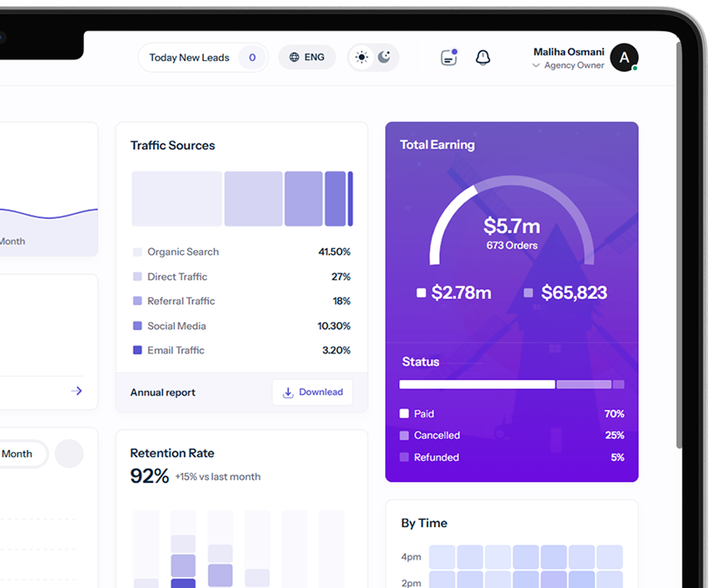Switch to dark mode moon toggle
This screenshot has width=712, height=588.
[x=384, y=58]
